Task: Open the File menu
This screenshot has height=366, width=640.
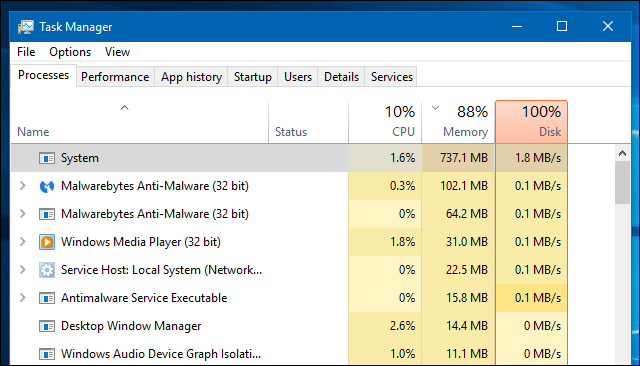Action: 26,52
